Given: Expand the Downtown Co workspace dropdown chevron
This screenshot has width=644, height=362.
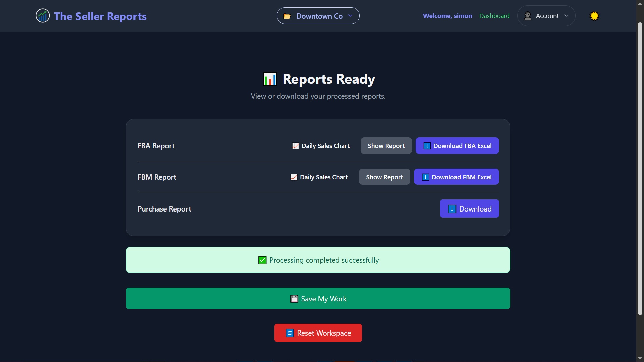Looking at the screenshot, I should pos(350,16).
